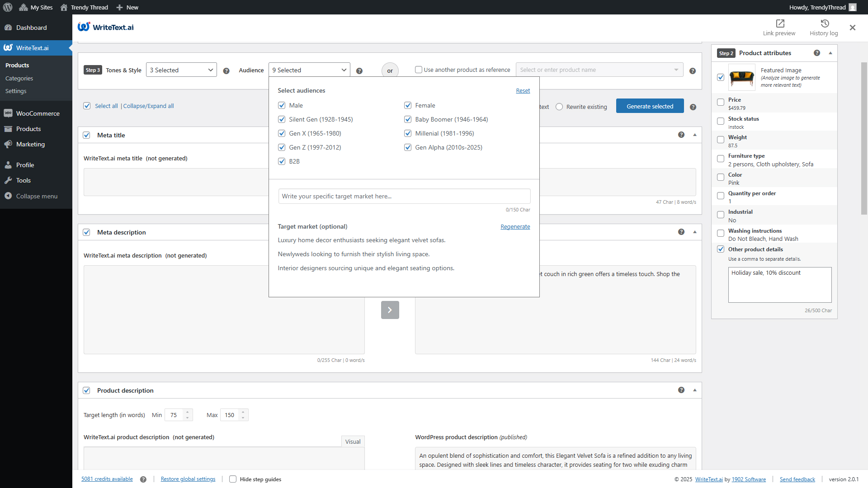Viewport: 868px width, 488px height.
Task: Open the Tones & Style dropdown
Action: (181, 70)
